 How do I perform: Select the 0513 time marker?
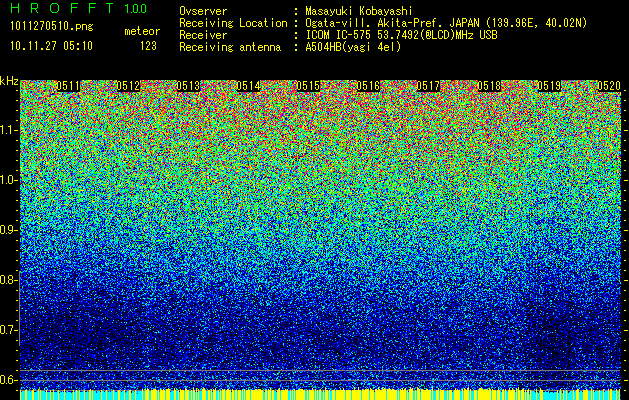click(x=188, y=86)
